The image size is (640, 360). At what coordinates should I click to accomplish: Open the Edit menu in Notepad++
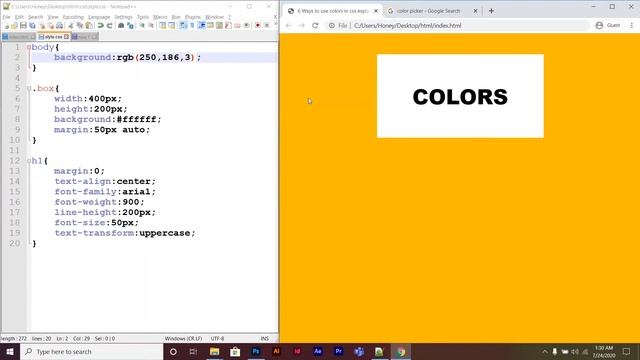19,17
